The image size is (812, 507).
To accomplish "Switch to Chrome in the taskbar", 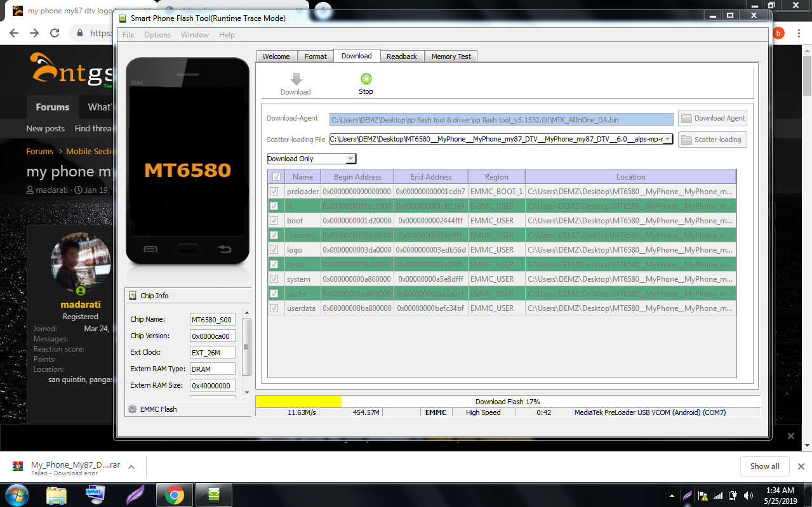I will 174,495.
